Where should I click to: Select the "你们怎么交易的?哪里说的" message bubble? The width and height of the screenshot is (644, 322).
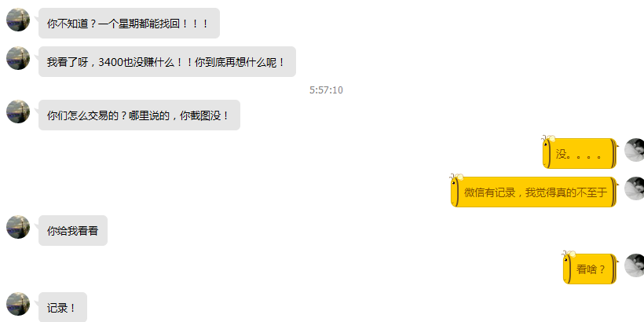[139, 115]
